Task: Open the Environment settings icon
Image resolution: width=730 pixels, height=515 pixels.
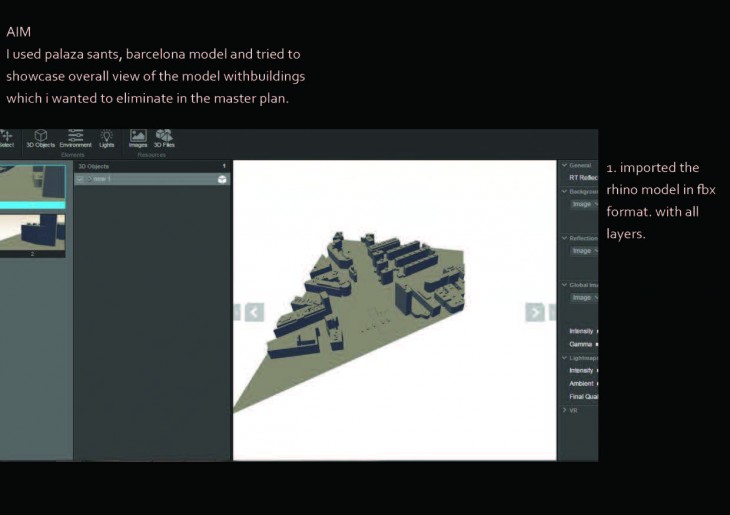Action: tap(75, 136)
